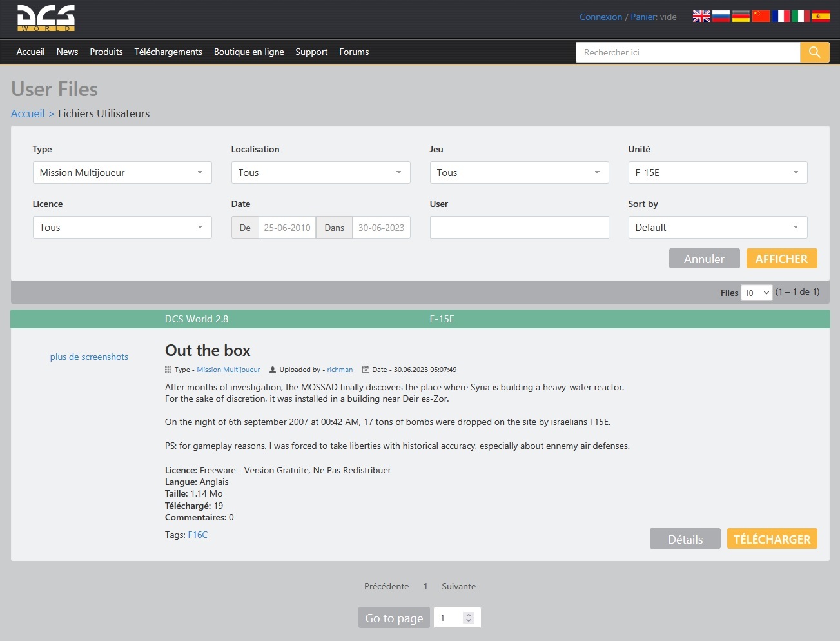Open Boutique en ligne
840x641 pixels.
pos(249,52)
